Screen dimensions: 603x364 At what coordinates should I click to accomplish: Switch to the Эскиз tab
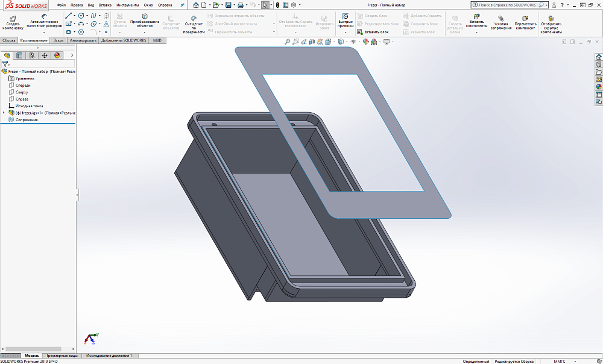(x=58, y=40)
